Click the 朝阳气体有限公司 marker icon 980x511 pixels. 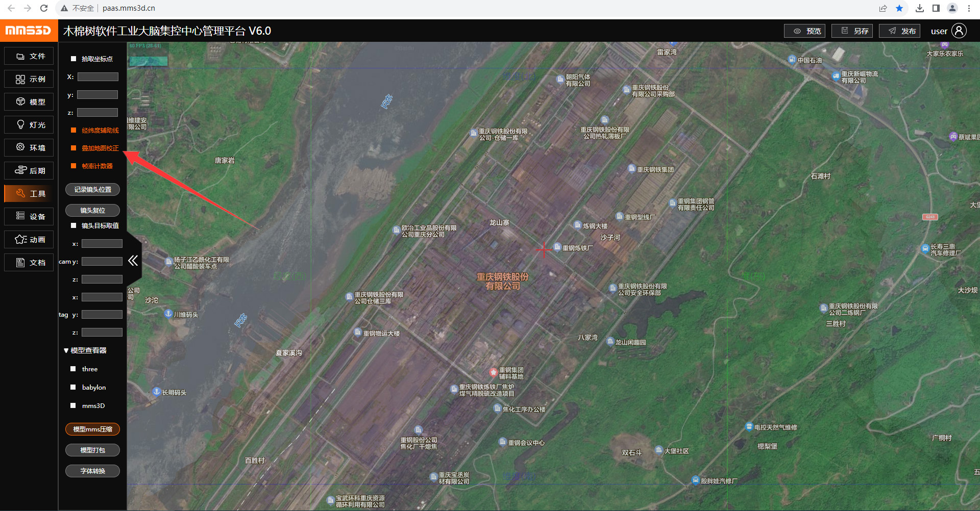click(560, 79)
